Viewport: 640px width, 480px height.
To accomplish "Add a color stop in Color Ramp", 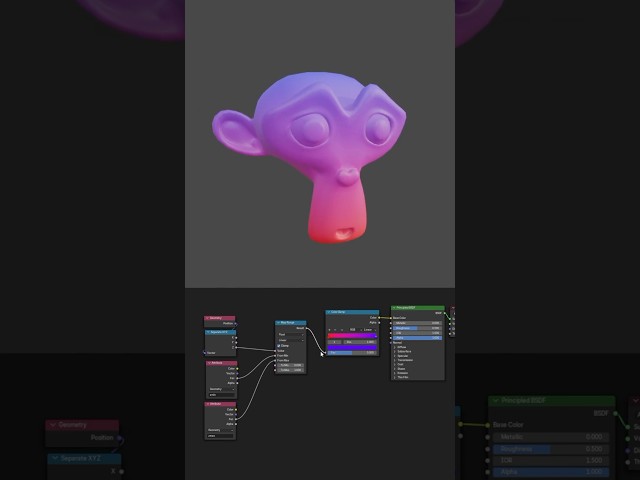I will tap(329, 330).
